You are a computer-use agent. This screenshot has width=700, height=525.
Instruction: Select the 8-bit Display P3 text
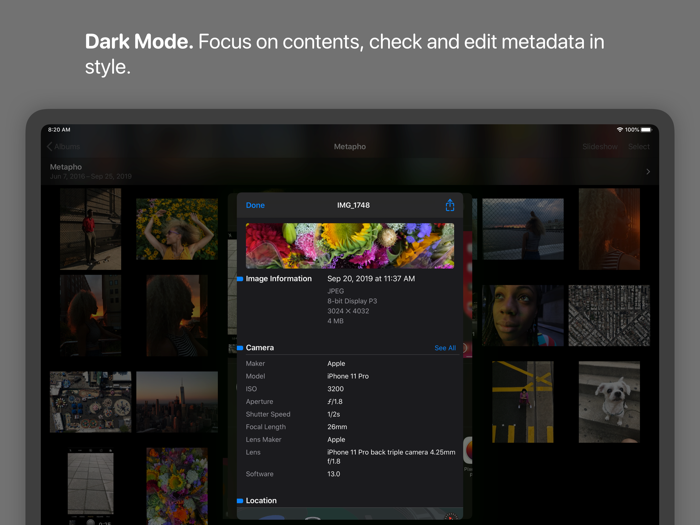coord(352,301)
